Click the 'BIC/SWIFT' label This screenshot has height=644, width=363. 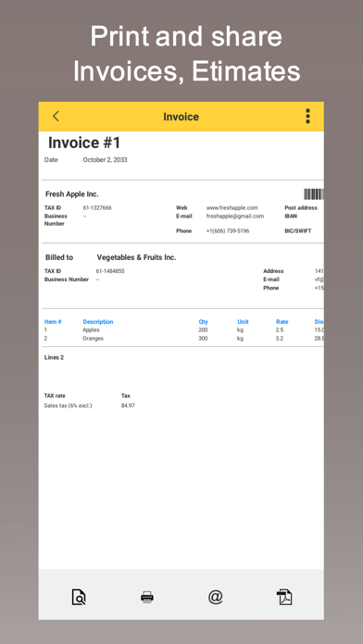click(x=298, y=230)
